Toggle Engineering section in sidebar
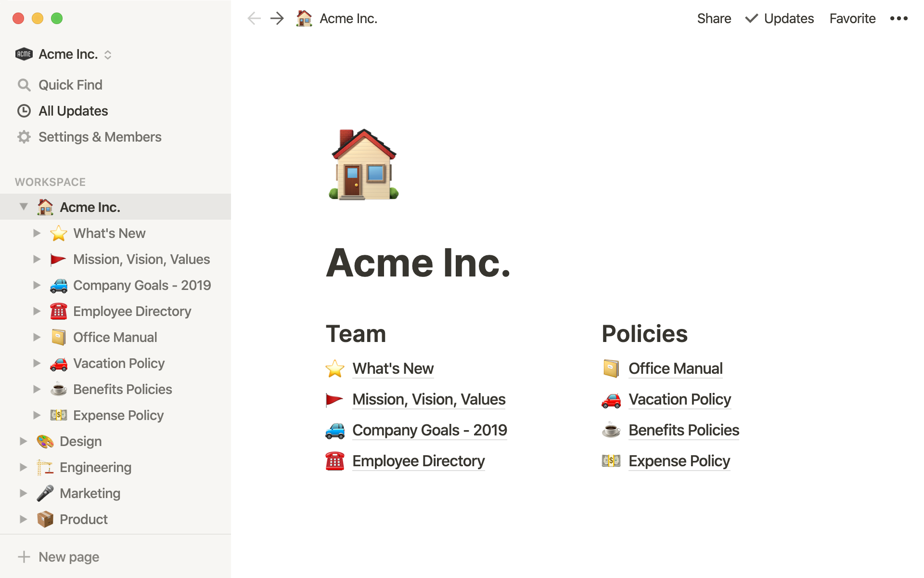Screen dimensions: 924x578 pos(22,467)
